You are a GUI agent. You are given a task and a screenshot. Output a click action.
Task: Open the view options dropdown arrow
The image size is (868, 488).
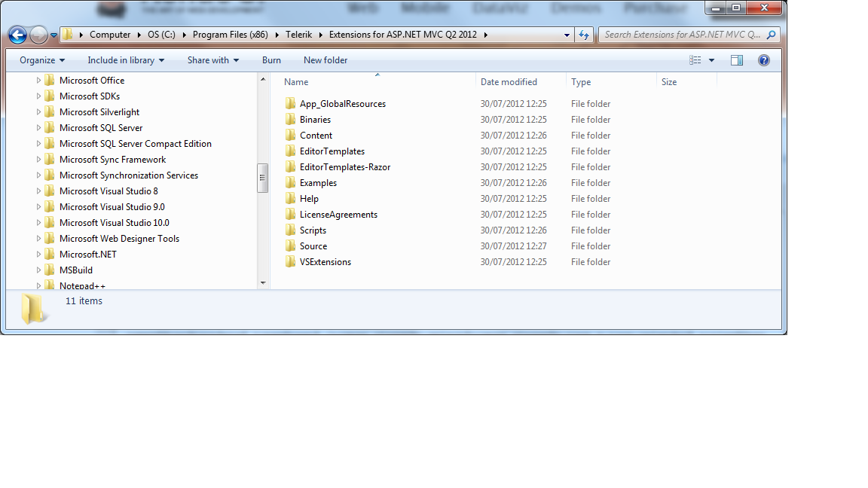tap(711, 60)
